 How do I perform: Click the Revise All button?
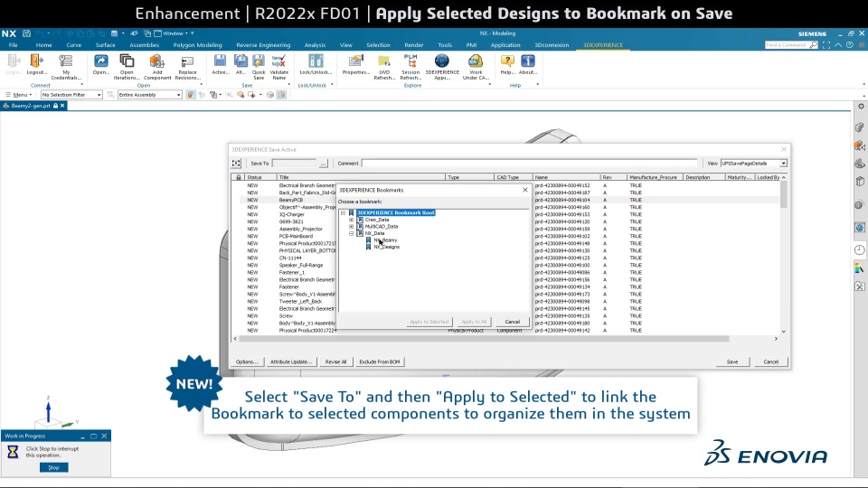point(335,361)
